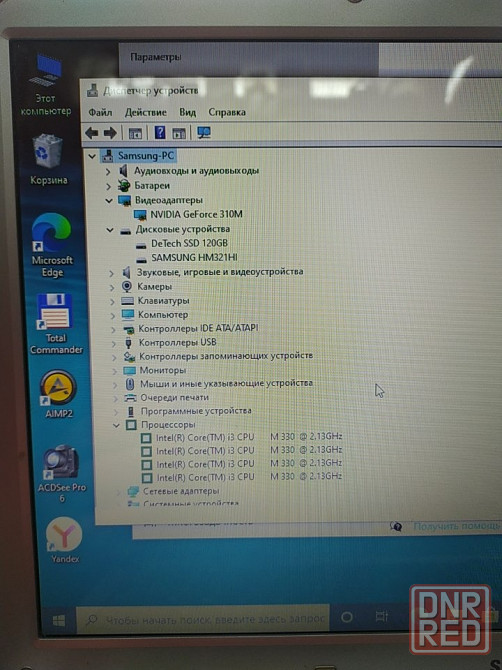Open the Действие menu
Screen dimensions: 502x670
tap(146, 112)
